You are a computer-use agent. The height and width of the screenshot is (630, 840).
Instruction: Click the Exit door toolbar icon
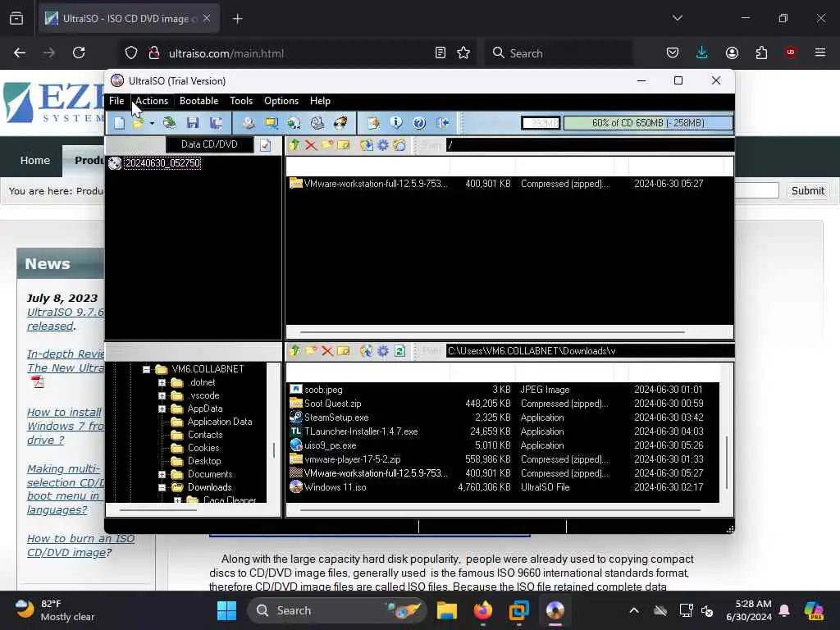pos(442,123)
